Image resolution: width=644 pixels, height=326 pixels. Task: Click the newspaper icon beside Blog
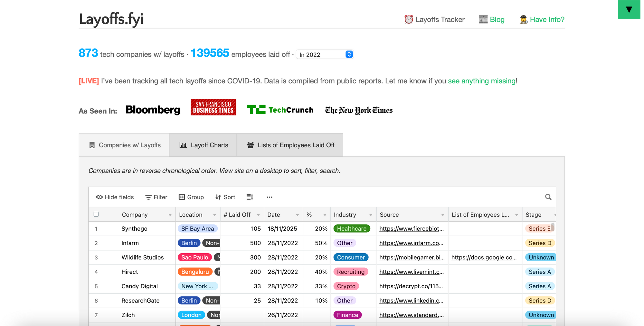pos(483,19)
